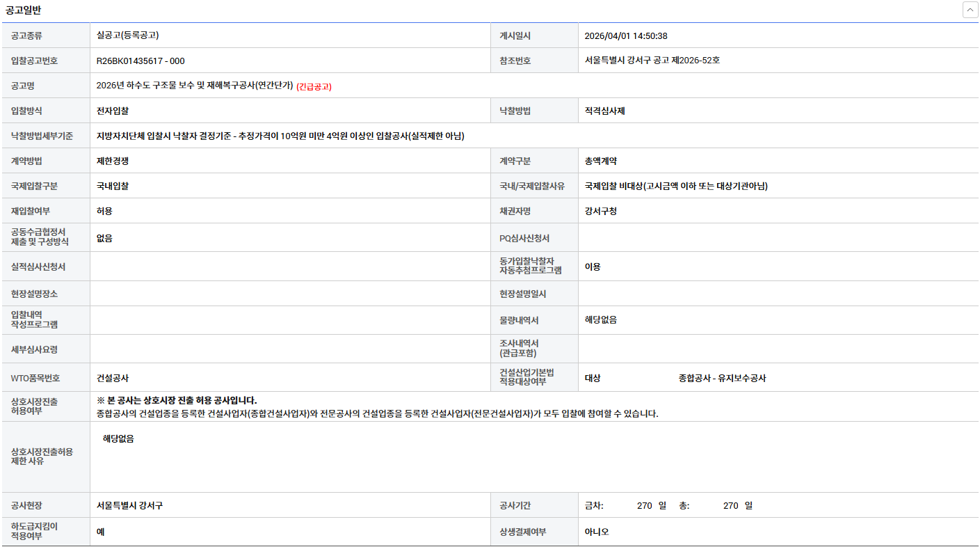Collapse the 공고일반 section with chevron
The image size is (980, 547).
(970, 10)
